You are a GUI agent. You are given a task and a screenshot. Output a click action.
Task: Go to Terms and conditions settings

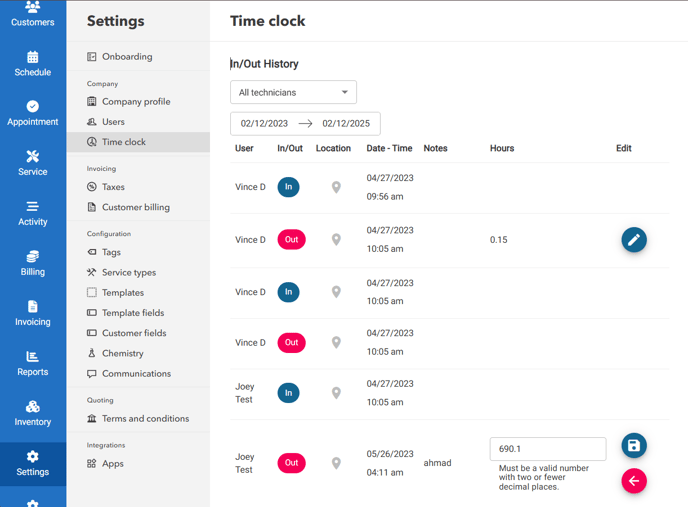coord(145,419)
